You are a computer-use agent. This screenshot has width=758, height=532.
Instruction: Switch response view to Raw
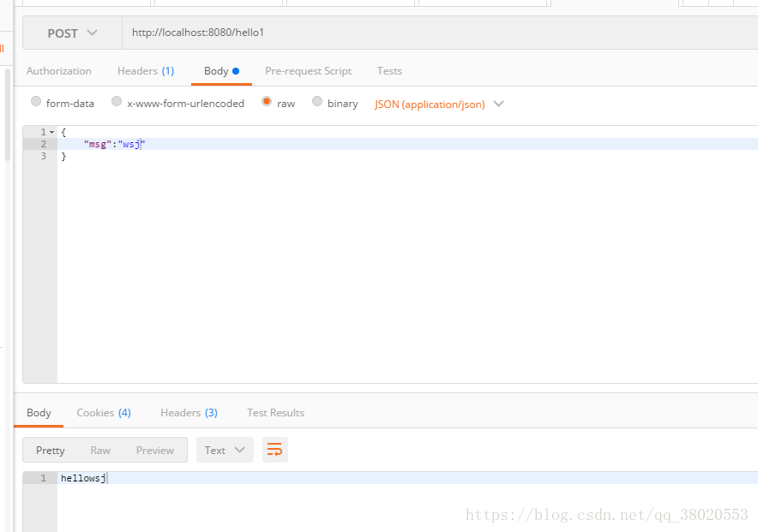pos(100,451)
